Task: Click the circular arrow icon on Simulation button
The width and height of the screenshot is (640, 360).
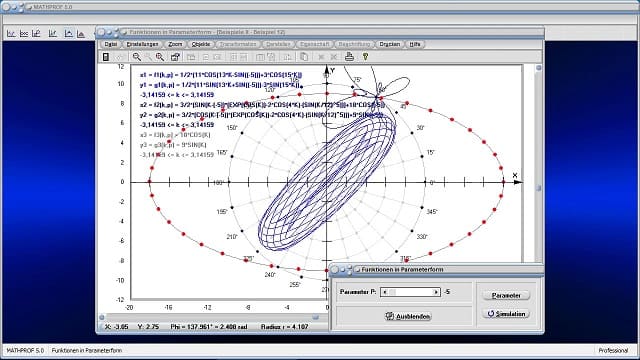Action: pyautogui.click(x=491, y=313)
